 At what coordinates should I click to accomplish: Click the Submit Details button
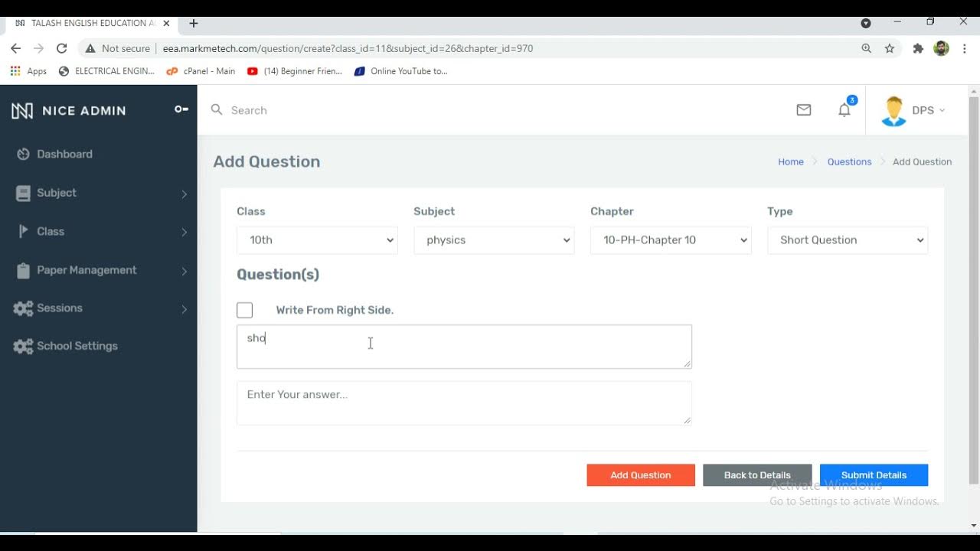pos(874,475)
